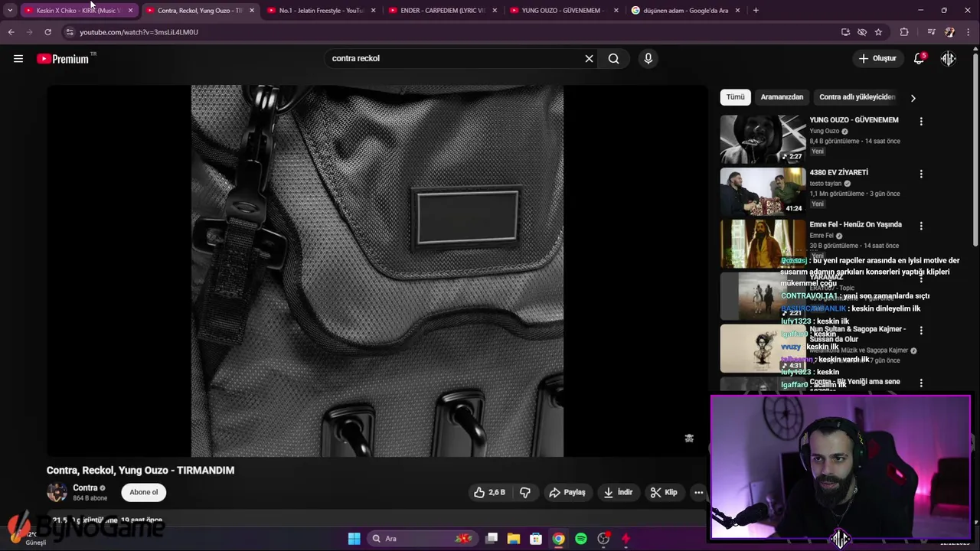Screen dimensions: 980x551
Task: Dislike the video with thumbs down
Action: [525, 492]
